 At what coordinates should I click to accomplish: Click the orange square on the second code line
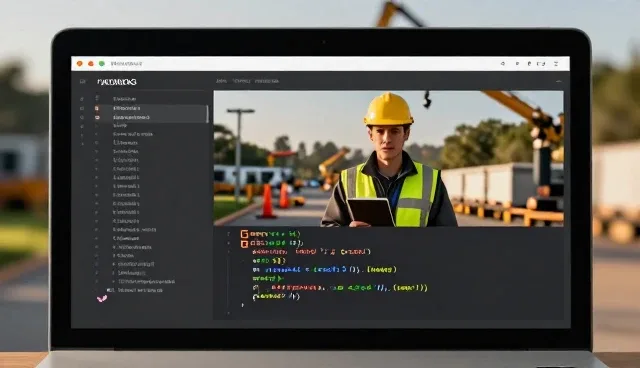click(x=244, y=244)
